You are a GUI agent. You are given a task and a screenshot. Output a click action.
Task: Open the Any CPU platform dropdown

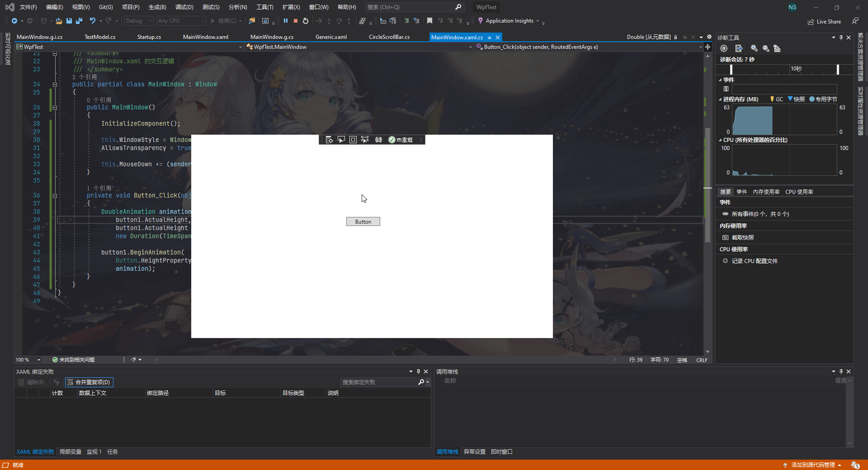(180, 21)
